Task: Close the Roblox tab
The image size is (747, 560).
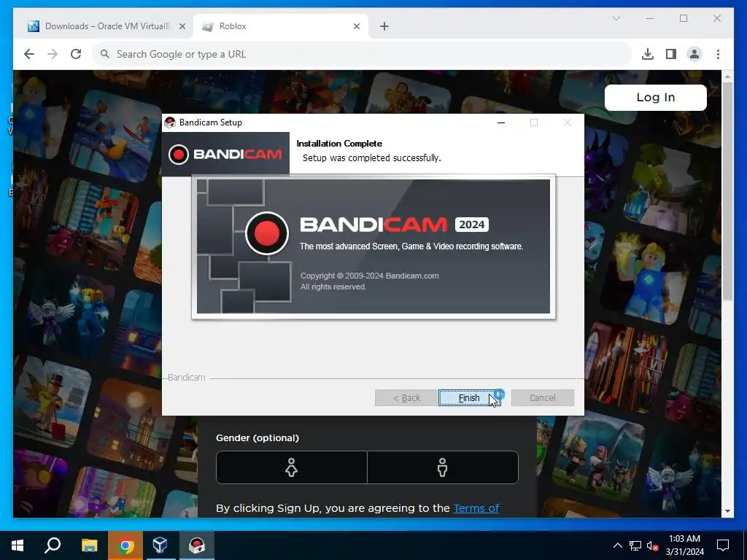Action: [x=356, y=26]
